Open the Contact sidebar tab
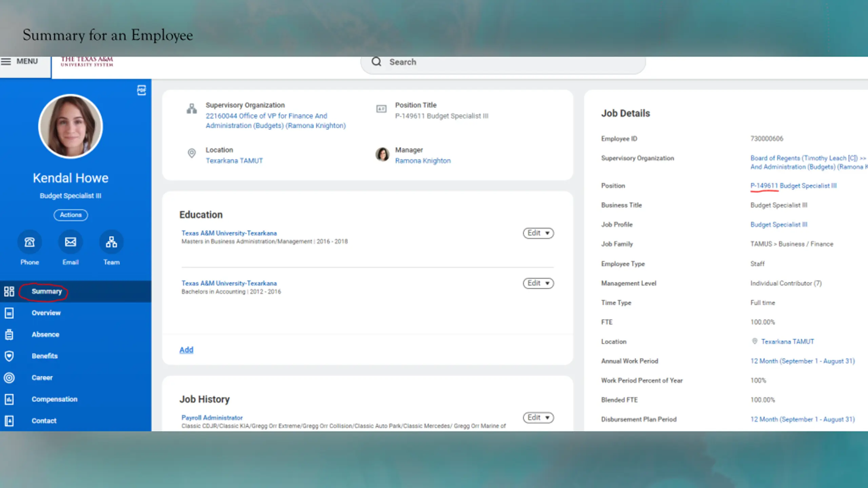This screenshot has width=868, height=488. coord(44,421)
